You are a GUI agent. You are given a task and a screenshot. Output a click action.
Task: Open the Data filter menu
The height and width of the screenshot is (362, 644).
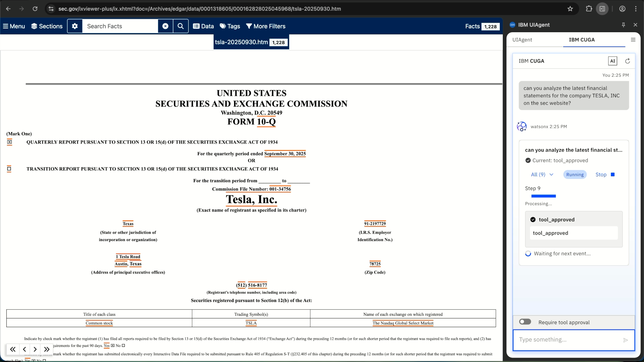(x=203, y=26)
